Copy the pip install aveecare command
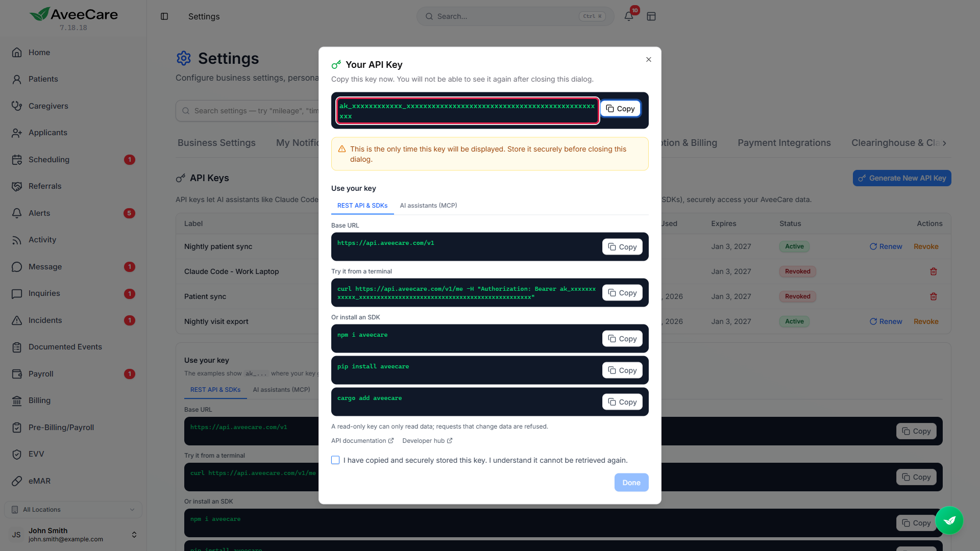 coord(622,370)
